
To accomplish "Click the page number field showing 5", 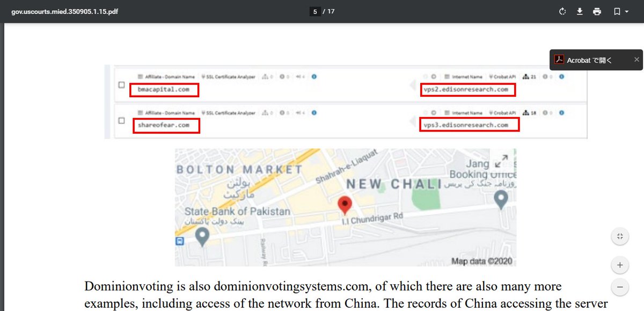I will click(316, 11).
